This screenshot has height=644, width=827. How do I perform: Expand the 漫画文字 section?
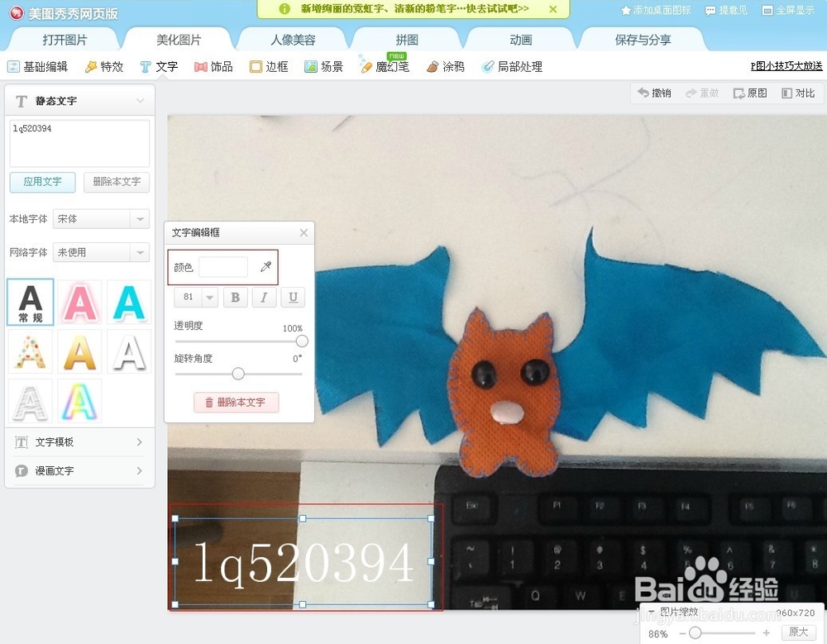[79, 470]
